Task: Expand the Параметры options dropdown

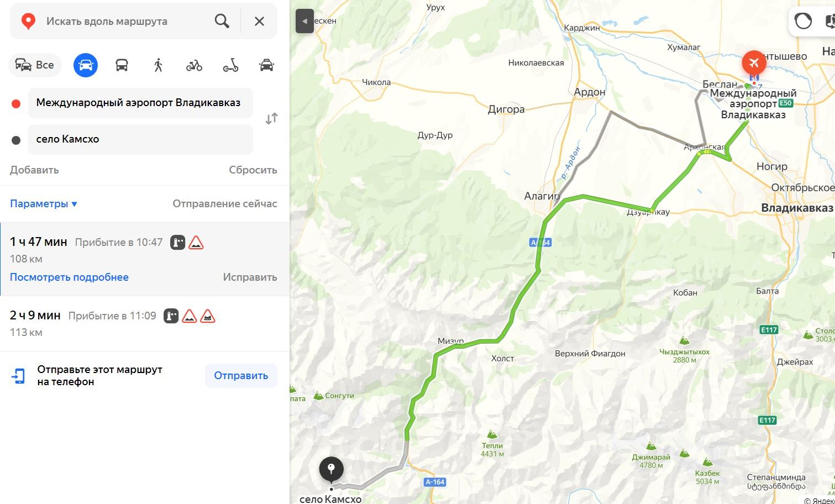Action: (44, 203)
